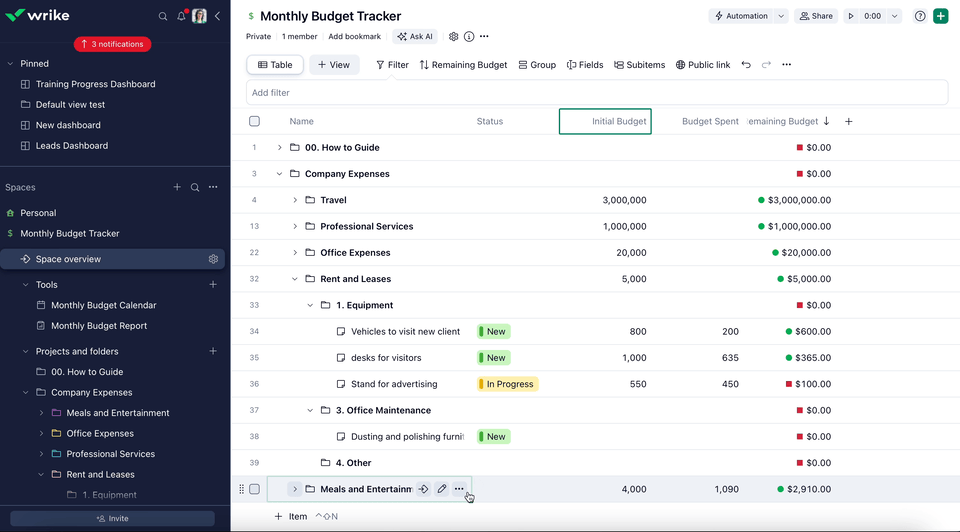Expand Professional Services in sidebar tree
The width and height of the screenshot is (960, 532).
coord(41,454)
